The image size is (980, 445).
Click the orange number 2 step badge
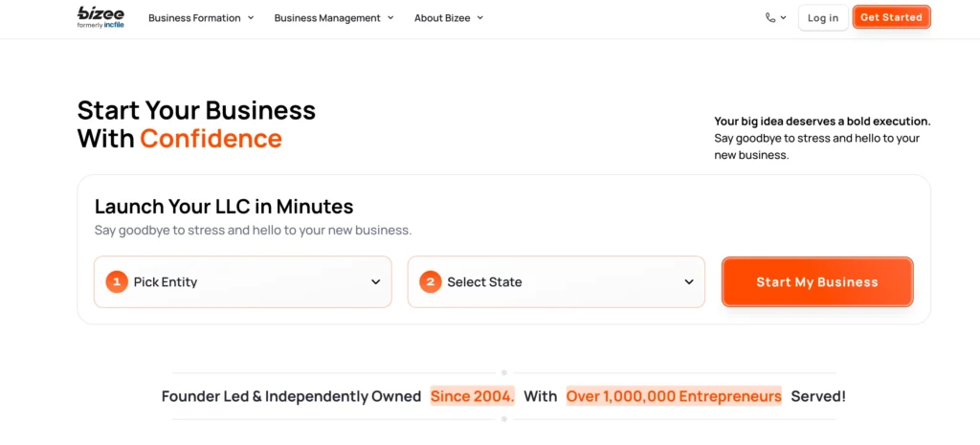(430, 282)
